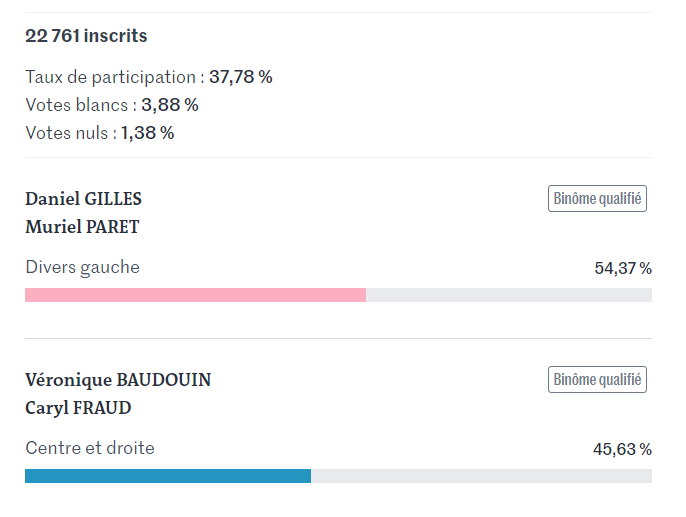Click the 37,78 % participation value
This screenshot has width=686, height=517.
coord(241,77)
